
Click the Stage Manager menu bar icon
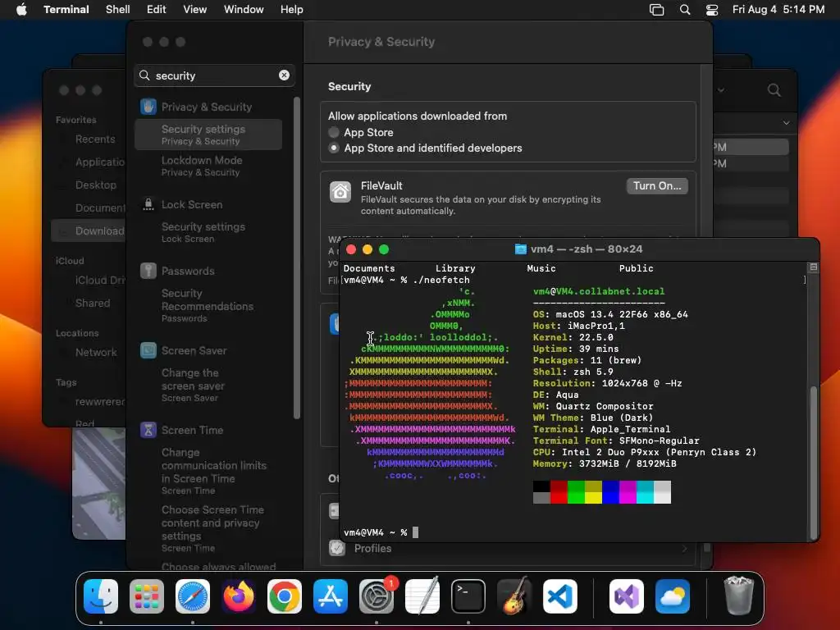click(x=657, y=10)
